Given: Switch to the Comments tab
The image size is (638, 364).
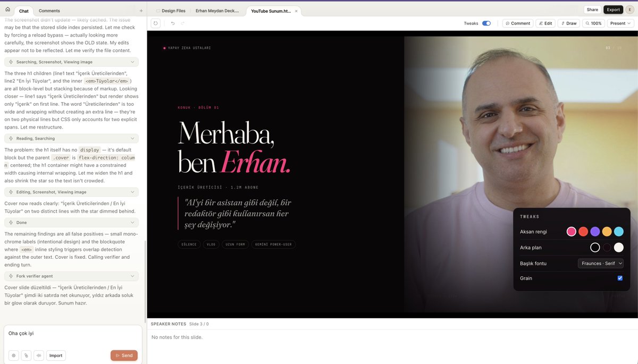Looking at the screenshot, I should [x=51, y=10].
